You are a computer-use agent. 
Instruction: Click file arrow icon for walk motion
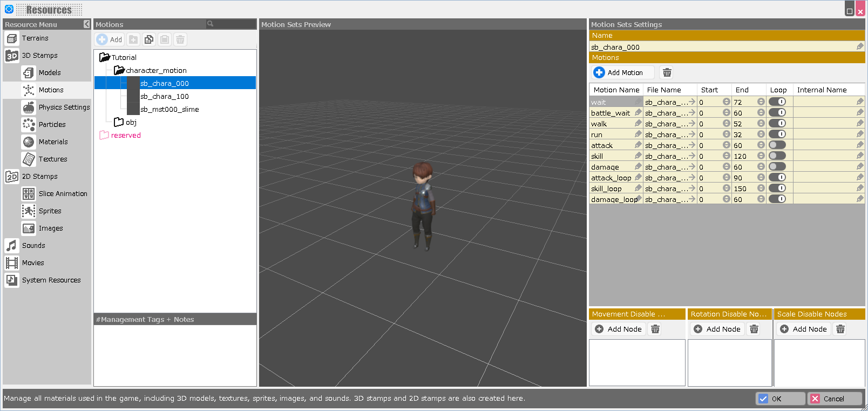tap(692, 124)
